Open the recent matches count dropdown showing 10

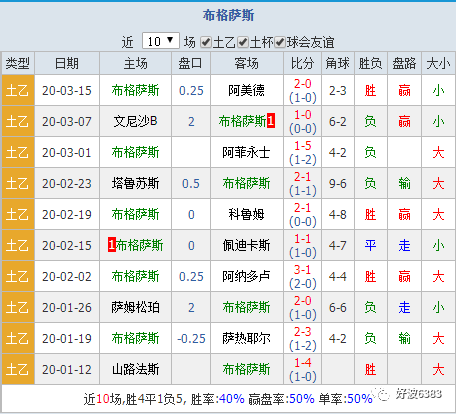click(x=161, y=41)
